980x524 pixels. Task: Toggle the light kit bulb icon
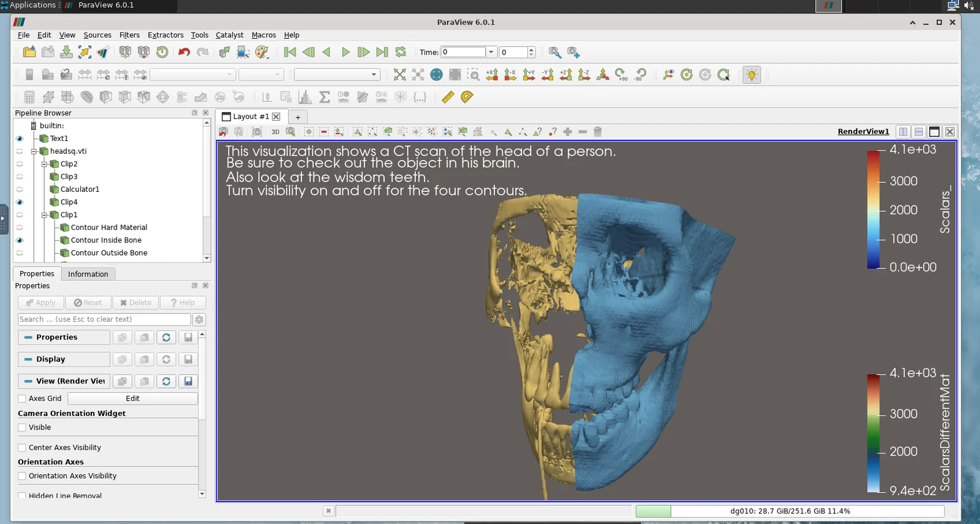(752, 75)
